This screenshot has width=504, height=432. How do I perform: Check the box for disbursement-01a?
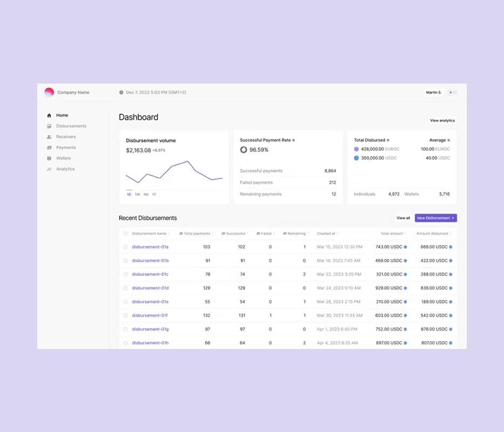point(126,247)
